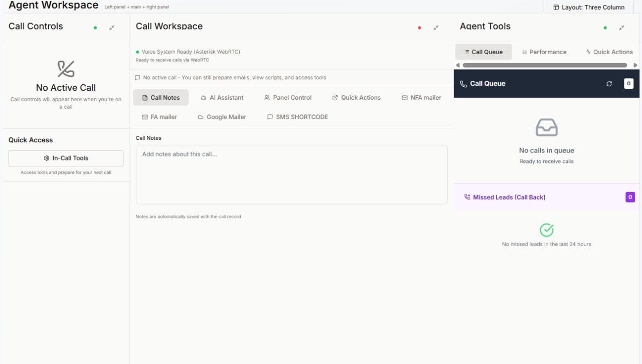Click the empty inbox icon in Call Queue

(x=547, y=127)
